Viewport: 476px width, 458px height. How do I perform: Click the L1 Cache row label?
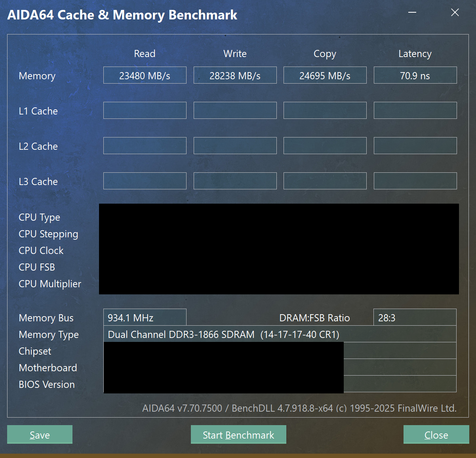[38, 111]
